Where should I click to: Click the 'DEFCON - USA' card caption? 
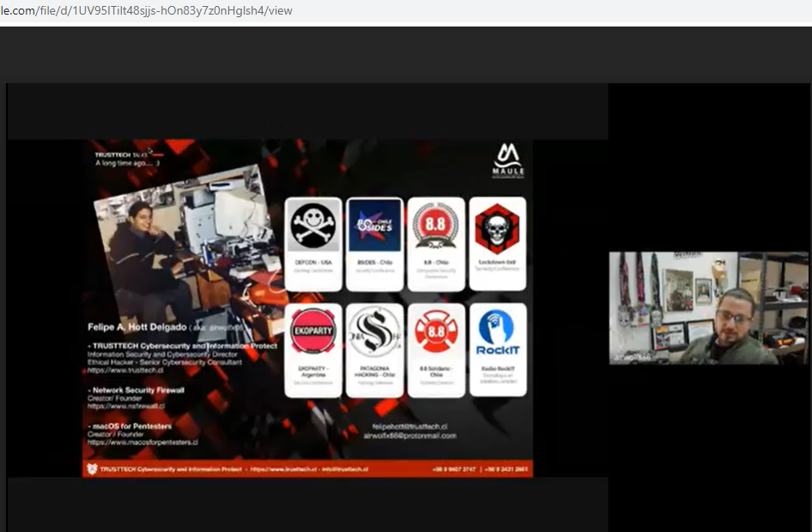313,263
